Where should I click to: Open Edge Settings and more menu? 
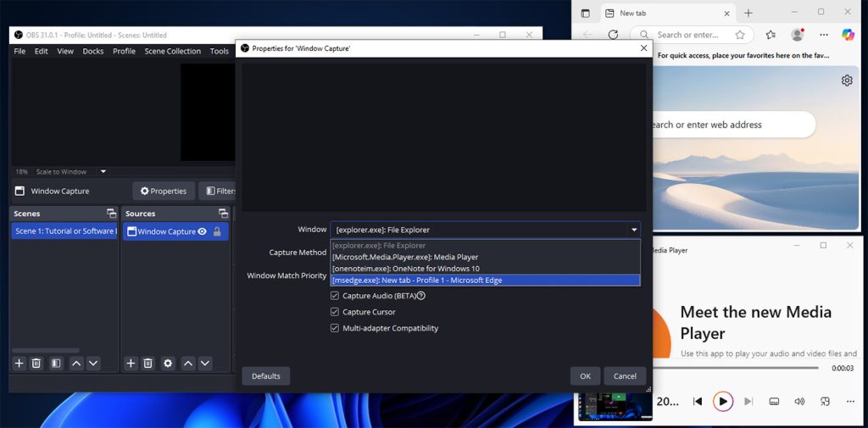824,35
